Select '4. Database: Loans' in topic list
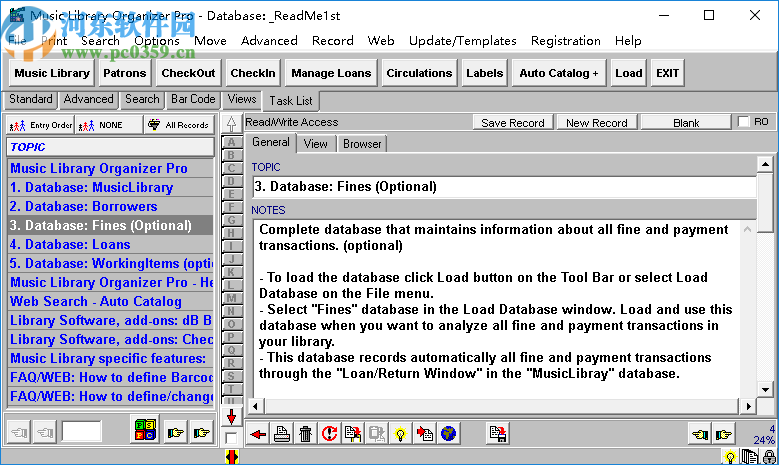The image size is (779, 465). (x=70, y=244)
